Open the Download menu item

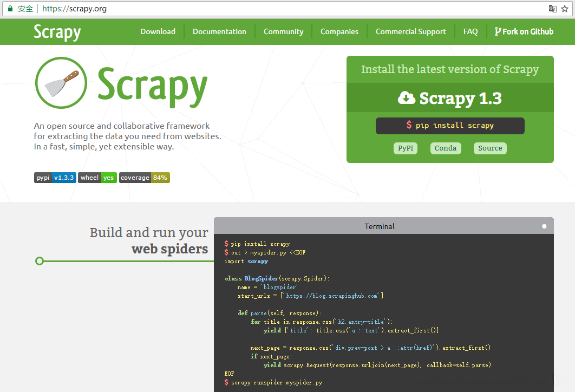tap(158, 31)
